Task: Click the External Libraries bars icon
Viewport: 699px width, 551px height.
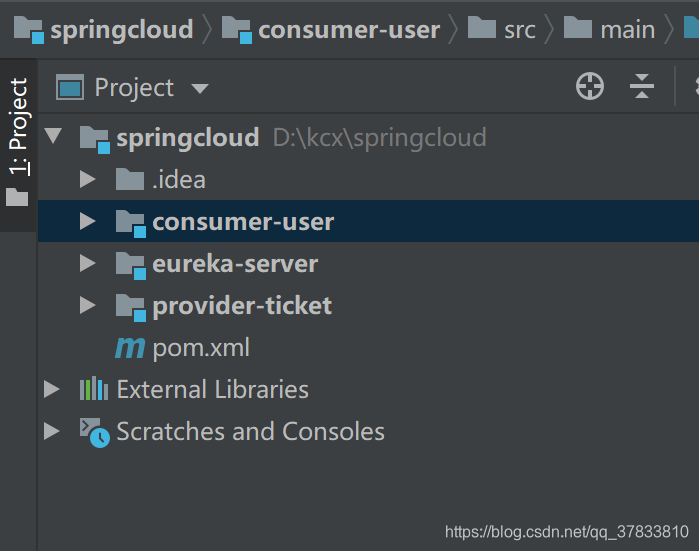Action: click(x=94, y=389)
